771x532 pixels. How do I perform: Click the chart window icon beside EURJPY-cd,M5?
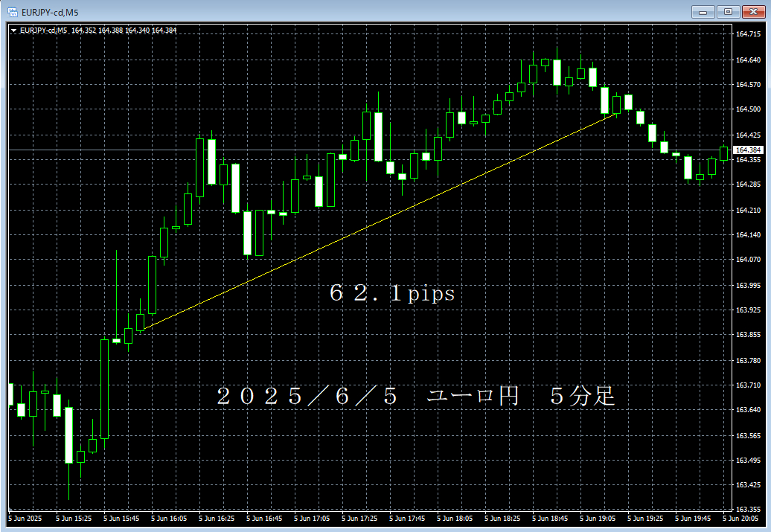pyautogui.click(x=13, y=12)
